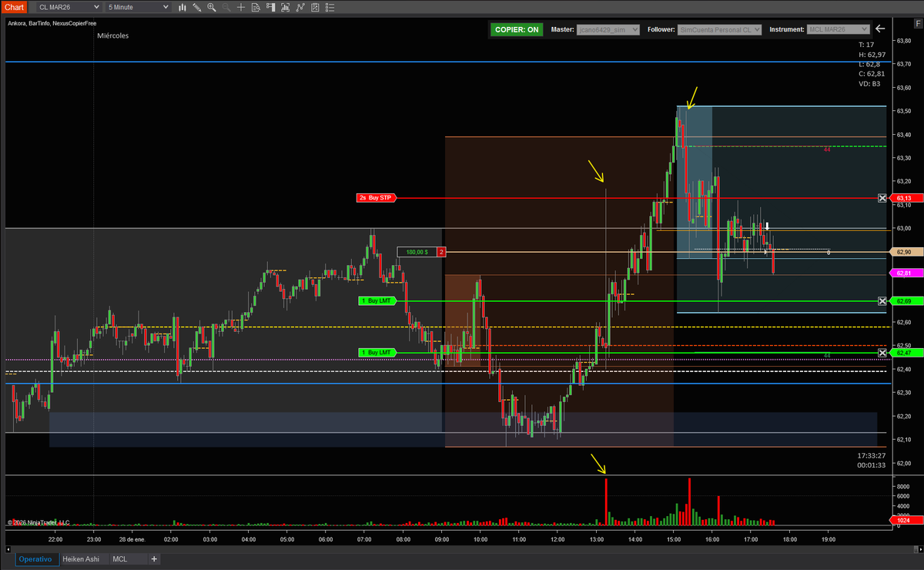Image resolution: width=924 pixels, height=570 pixels.
Task: Add a new chart tab with plus
Action: click(154, 559)
